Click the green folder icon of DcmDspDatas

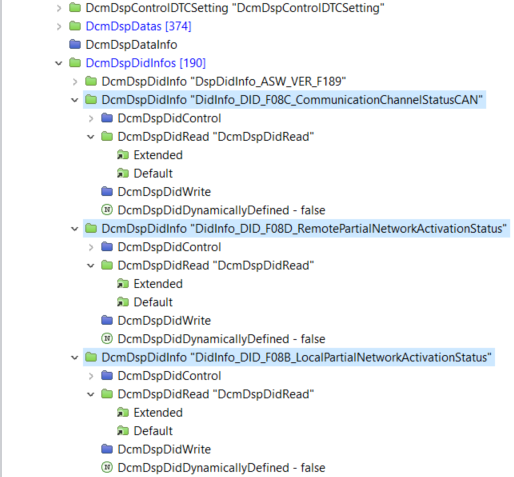point(75,26)
